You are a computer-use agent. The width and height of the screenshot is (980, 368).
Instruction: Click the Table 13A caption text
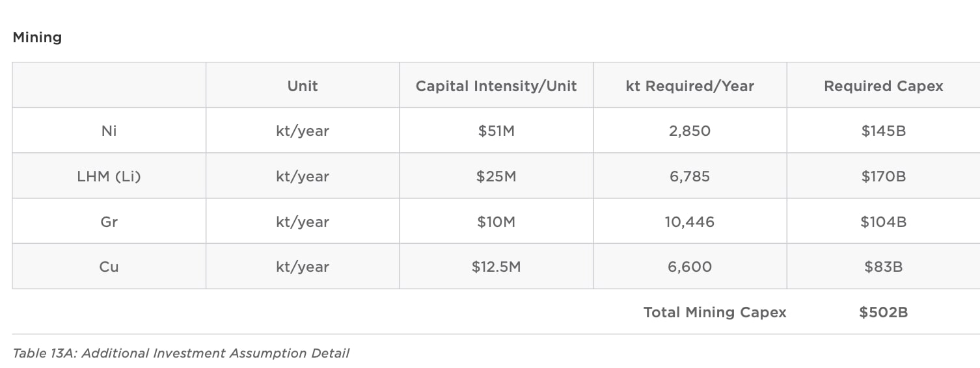pos(181,353)
